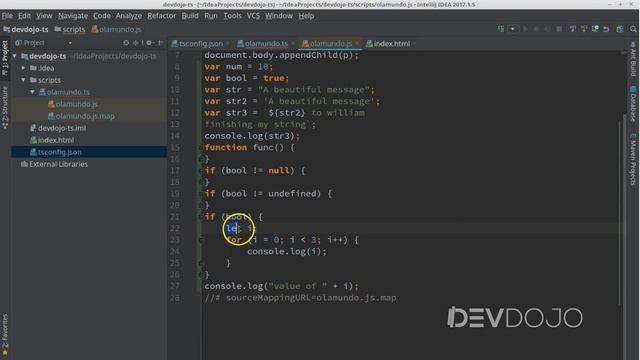This screenshot has width=640, height=360.
Task: Click the Stop icon in toolbar
Action: coord(559,29)
